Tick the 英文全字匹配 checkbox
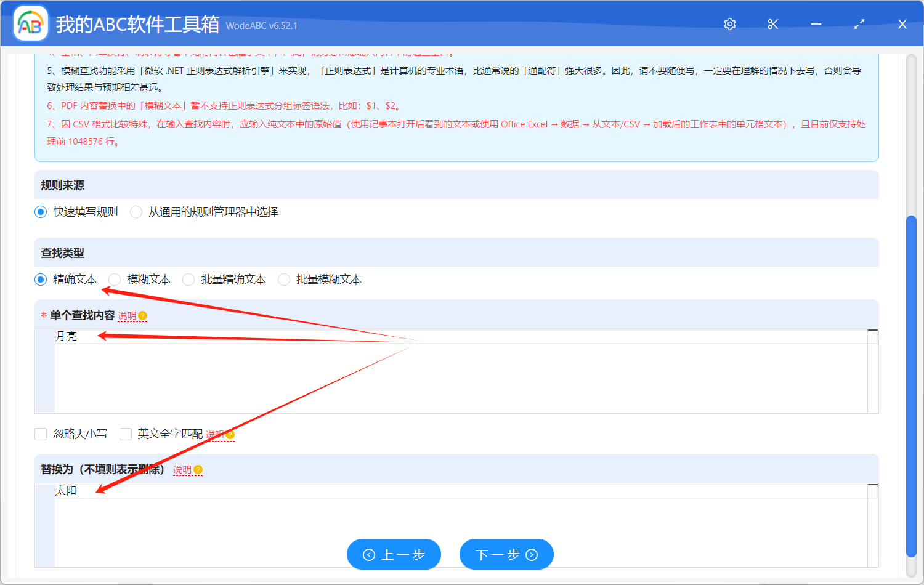The image size is (924, 585). (x=126, y=434)
